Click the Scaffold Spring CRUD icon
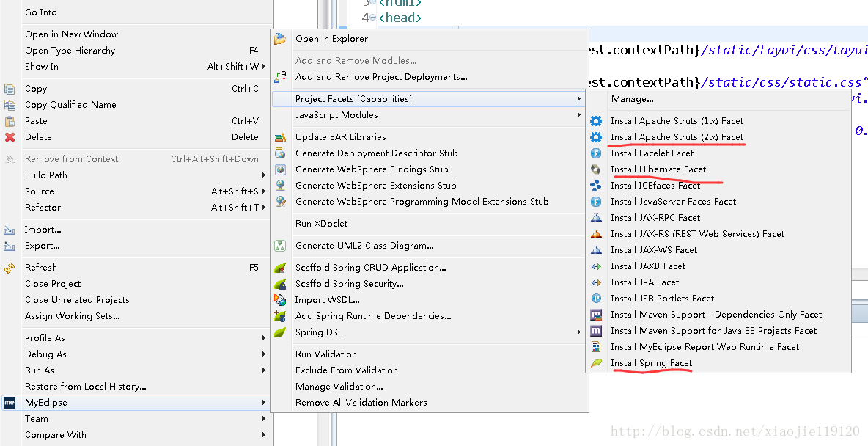 pos(281,268)
